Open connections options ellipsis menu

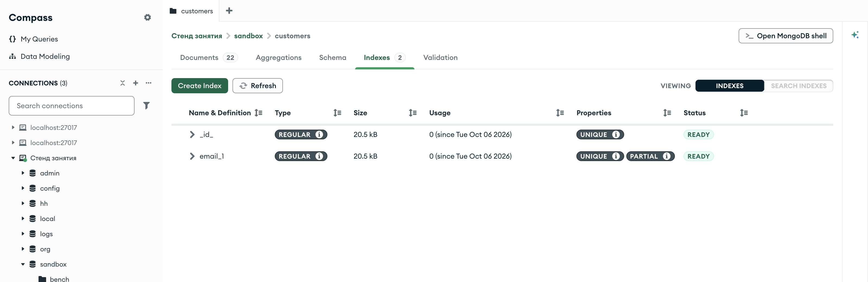pos(149,83)
